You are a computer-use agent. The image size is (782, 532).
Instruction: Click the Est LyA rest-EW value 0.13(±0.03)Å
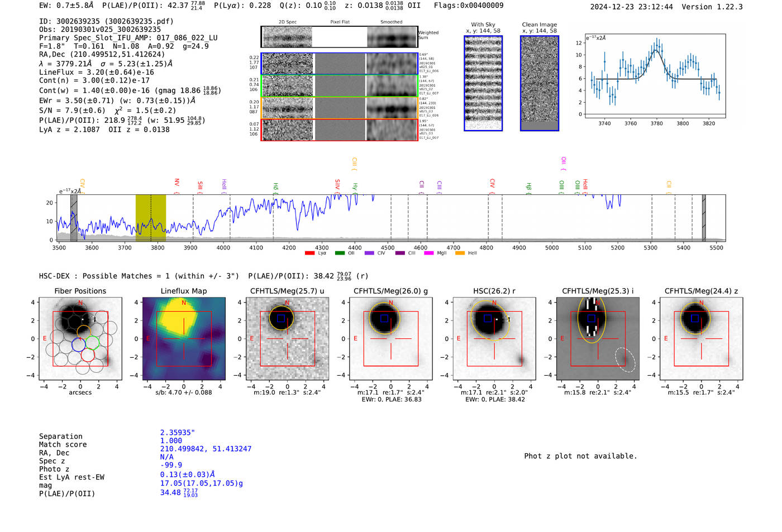click(188, 475)
